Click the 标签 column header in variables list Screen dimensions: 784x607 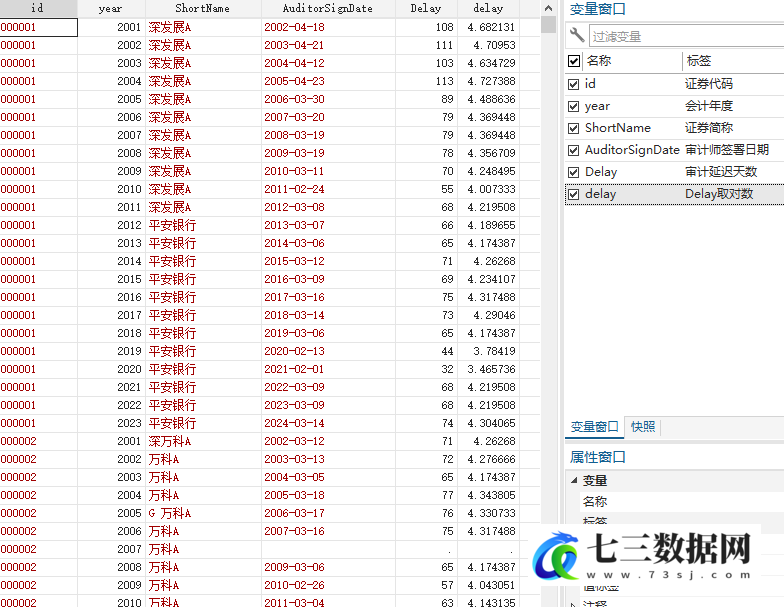(699, 61)
